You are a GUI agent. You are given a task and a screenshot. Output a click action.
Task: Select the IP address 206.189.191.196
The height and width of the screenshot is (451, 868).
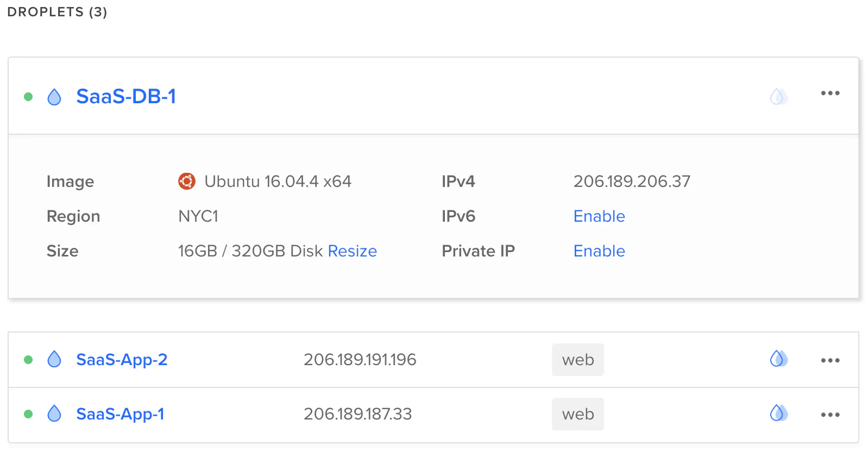[360, 360]
